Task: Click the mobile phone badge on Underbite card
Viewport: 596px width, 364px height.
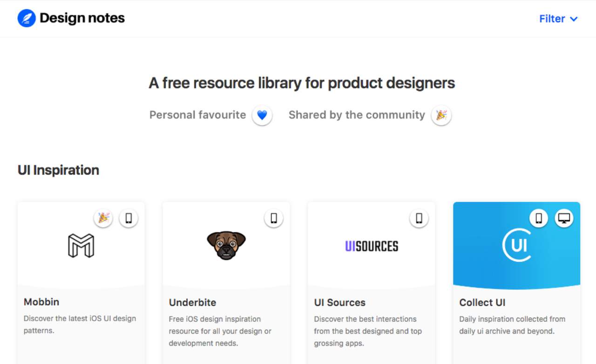Action: coord(274,218)
